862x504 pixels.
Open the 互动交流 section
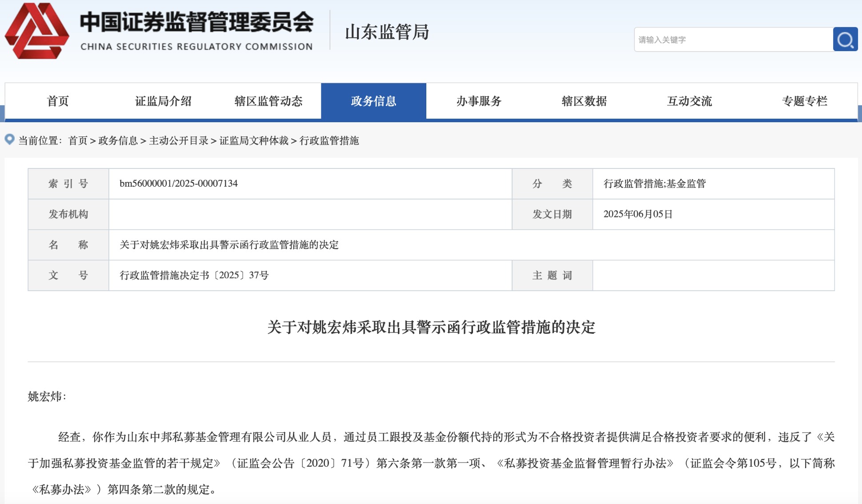pos(689,101)
